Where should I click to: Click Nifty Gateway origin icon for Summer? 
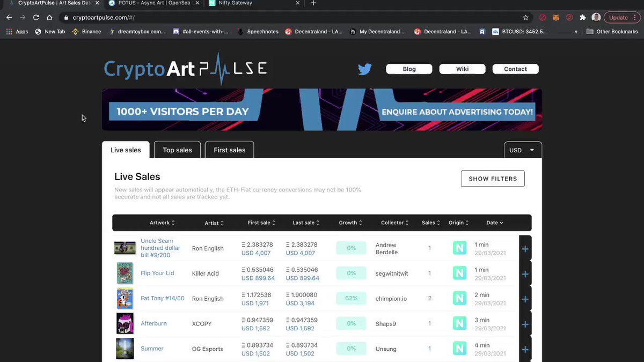coord(459,349)
